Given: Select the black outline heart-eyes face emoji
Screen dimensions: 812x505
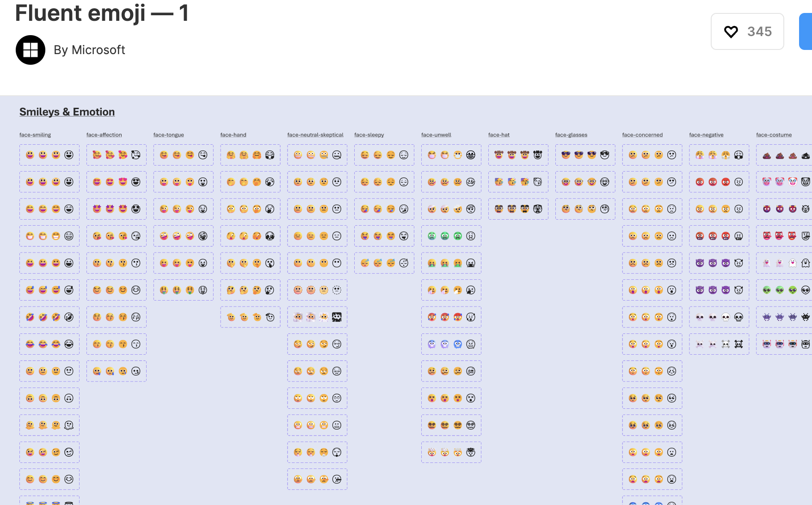Looking at the screenshot, I should 136,182.
